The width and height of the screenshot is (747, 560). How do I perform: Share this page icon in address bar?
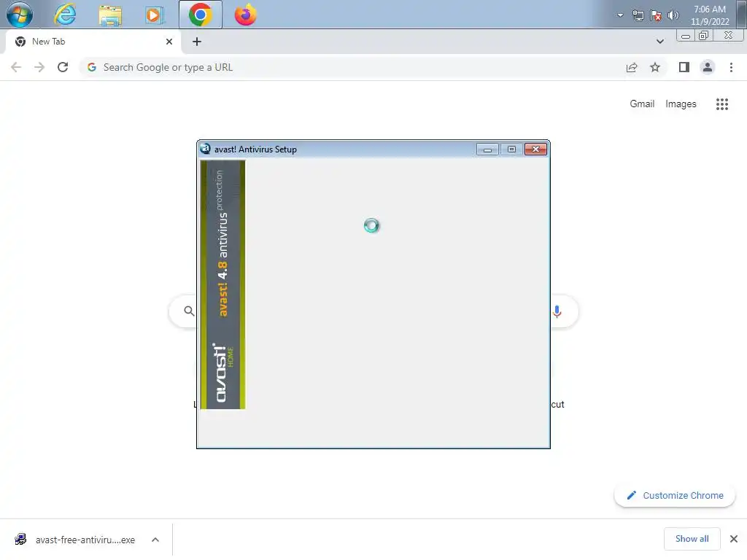coord(632,68)
